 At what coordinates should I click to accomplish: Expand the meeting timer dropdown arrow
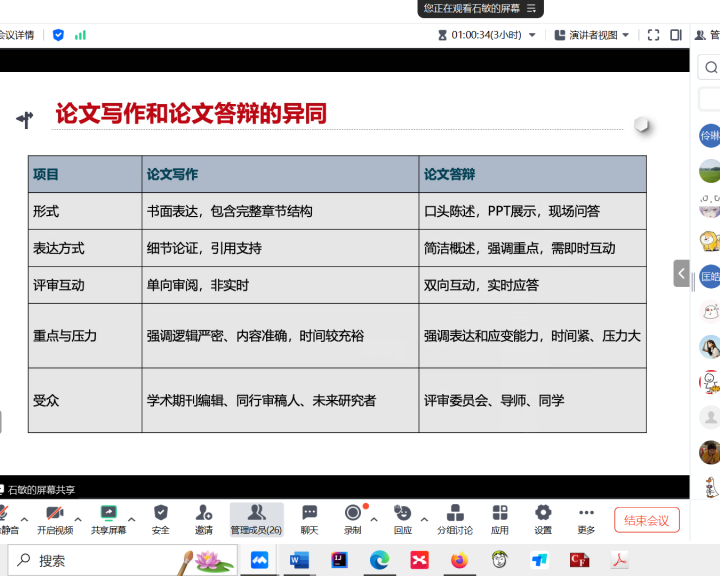(533, 35)
